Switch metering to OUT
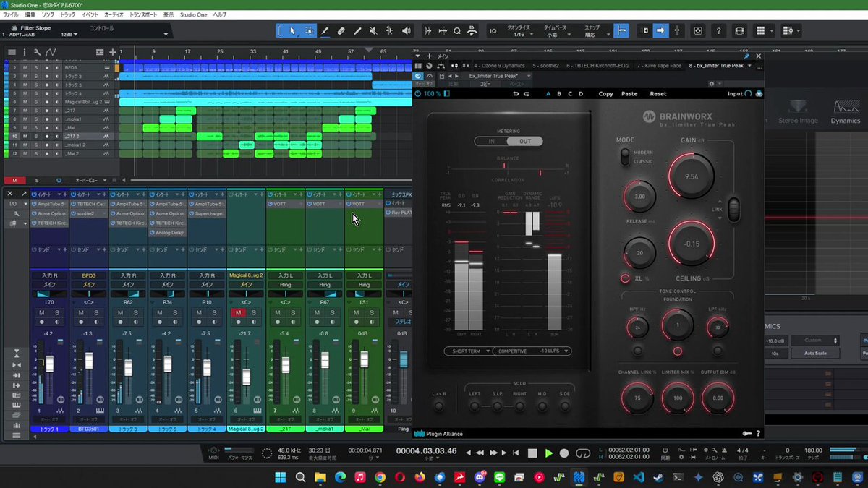The width and height of the screenshot is (868, 488). click(524, 141)
